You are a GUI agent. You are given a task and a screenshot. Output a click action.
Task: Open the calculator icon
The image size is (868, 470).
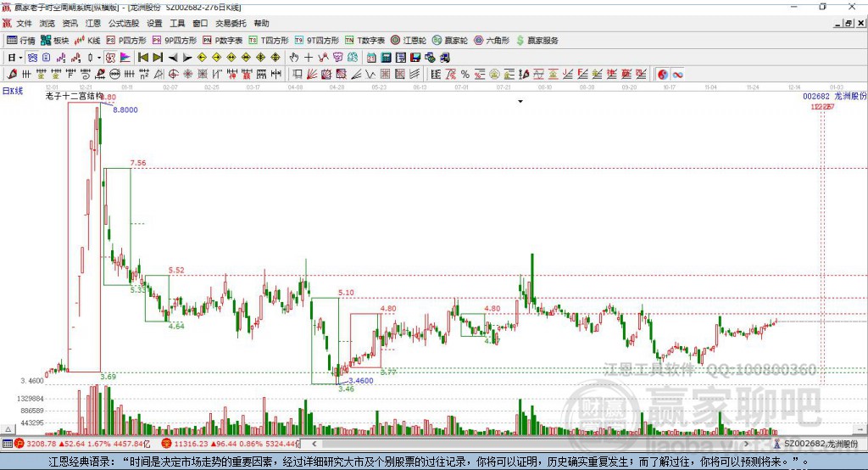click(x=387, y=58)
